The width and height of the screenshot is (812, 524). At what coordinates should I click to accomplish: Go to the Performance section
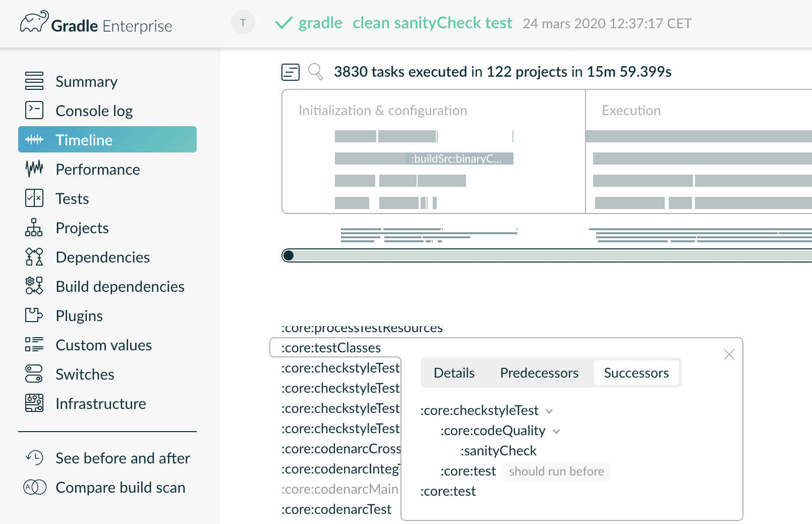coord(98,169)
